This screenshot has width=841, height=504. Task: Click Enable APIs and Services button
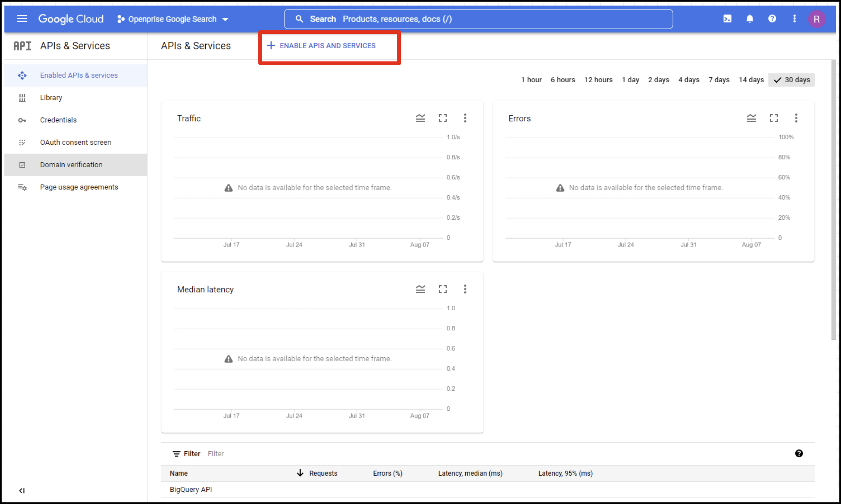pyautogui.click(x=321, y=45)
